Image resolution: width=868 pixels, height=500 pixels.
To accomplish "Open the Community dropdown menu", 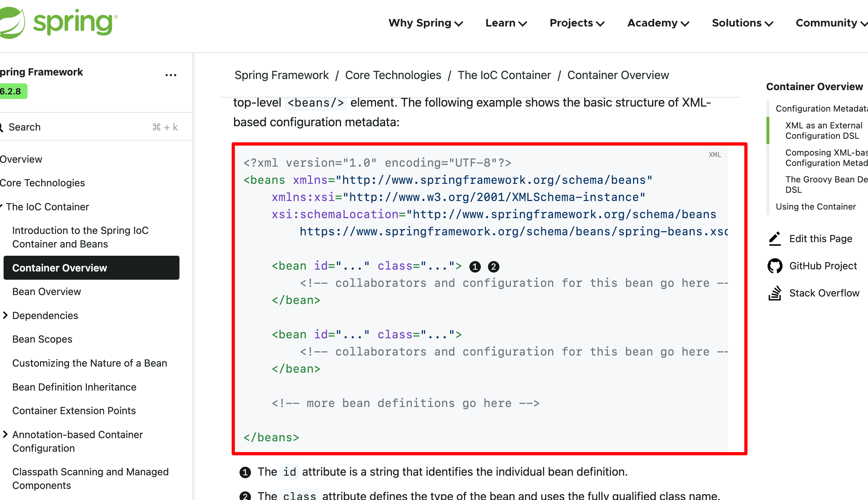I will pyautogui.click(x=832, y=23).
